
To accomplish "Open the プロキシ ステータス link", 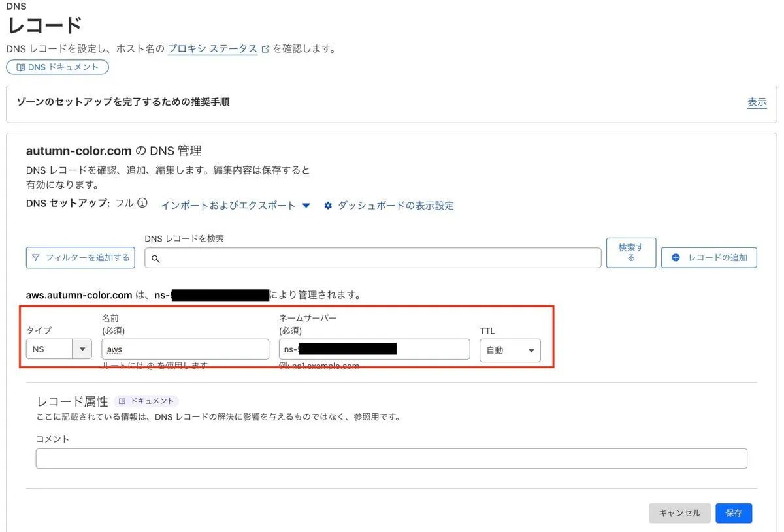I will tap(212, 49).
